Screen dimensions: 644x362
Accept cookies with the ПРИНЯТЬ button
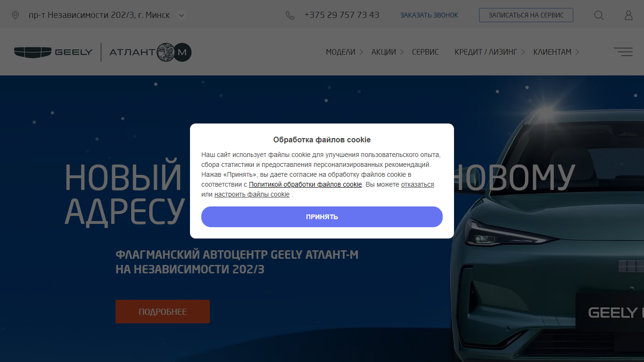[322, 217]
